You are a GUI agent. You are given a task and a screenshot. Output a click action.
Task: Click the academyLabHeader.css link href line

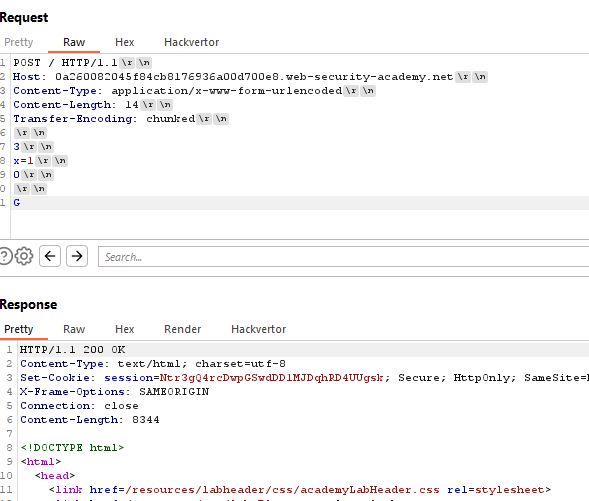300,490
